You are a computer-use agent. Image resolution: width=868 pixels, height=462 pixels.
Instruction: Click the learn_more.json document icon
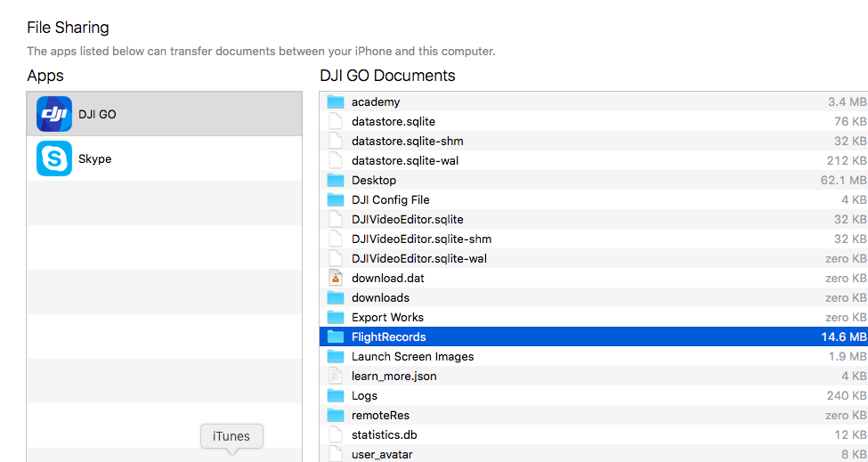point(336,376)
